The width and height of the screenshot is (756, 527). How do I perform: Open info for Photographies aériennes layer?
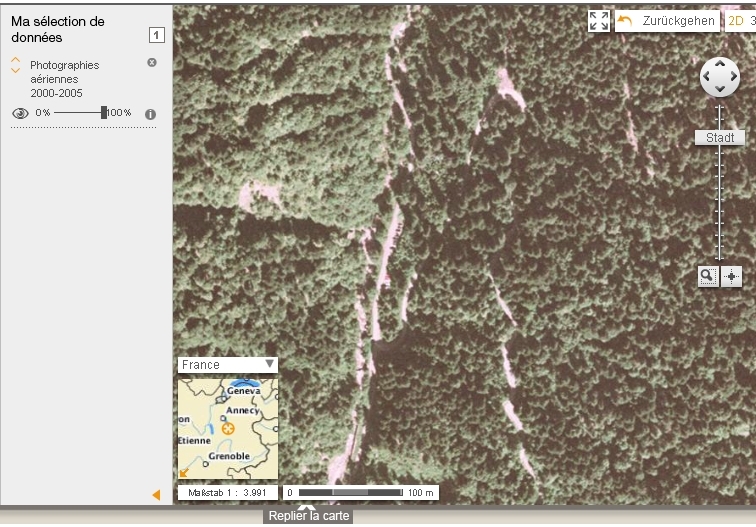pos(151,114)
